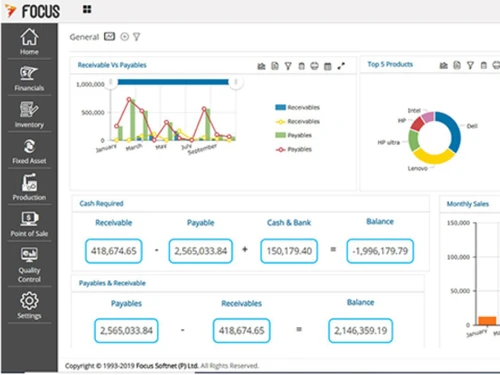Click the Cash & Bank column heading

pyautogui.click(x=289, y=223)
